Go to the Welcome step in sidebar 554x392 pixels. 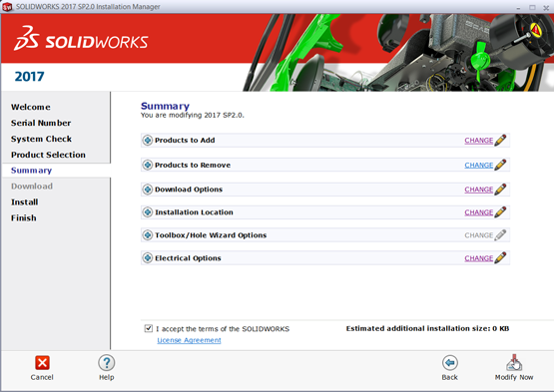(31, 107)
